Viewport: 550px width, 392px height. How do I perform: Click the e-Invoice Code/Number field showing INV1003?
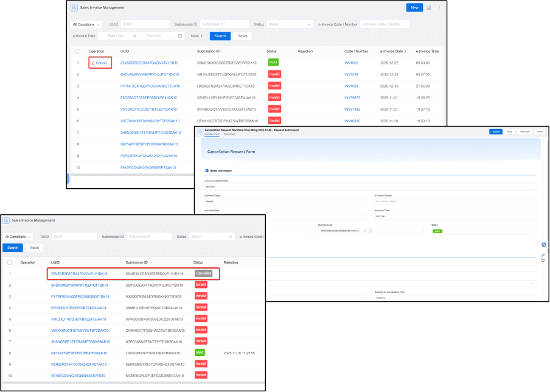pyautogui.click(x=371, y=187)
